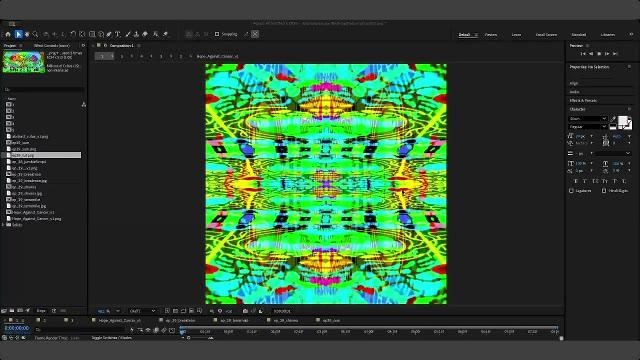The height and width of the screenshot is (360, 640).
Task: Expand the Effects & Presets panel
Action: (x=583, y=100)
